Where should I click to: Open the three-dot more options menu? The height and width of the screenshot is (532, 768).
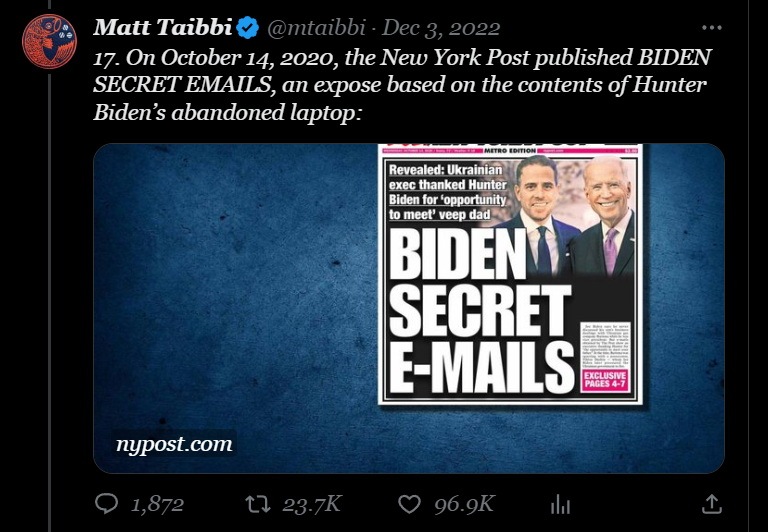click(712, 28)
